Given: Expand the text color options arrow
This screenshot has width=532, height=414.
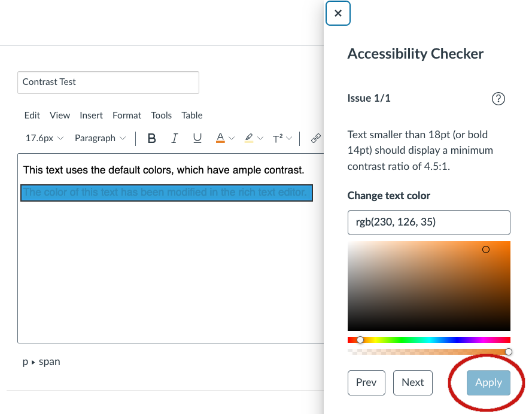Looking at the screenshot, I should click(x=232, y=138).
